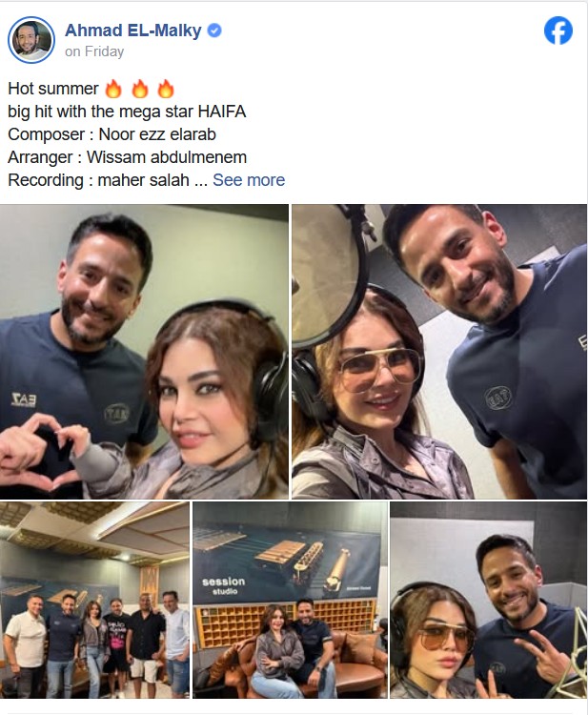
Task: Open the peace-sign selfie photo
Action: [x=489, y=600]
